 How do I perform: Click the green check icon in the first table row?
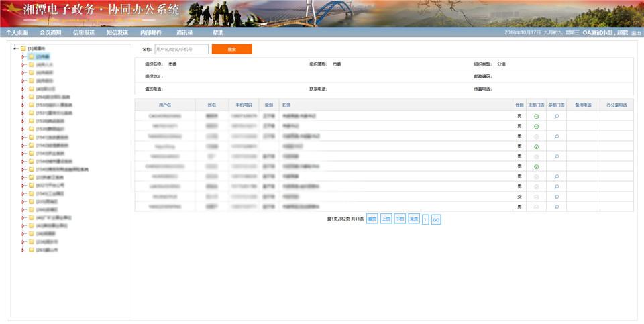point(537,116)
